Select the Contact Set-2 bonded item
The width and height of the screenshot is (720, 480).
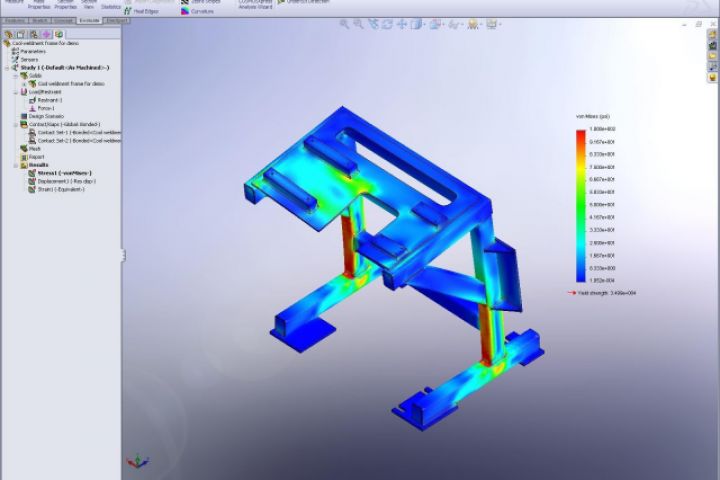[x=74, y=141]
